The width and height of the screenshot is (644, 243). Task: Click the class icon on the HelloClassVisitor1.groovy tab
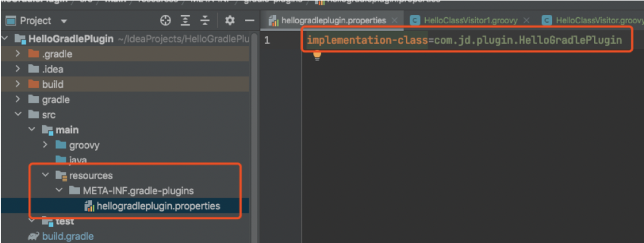415,20
